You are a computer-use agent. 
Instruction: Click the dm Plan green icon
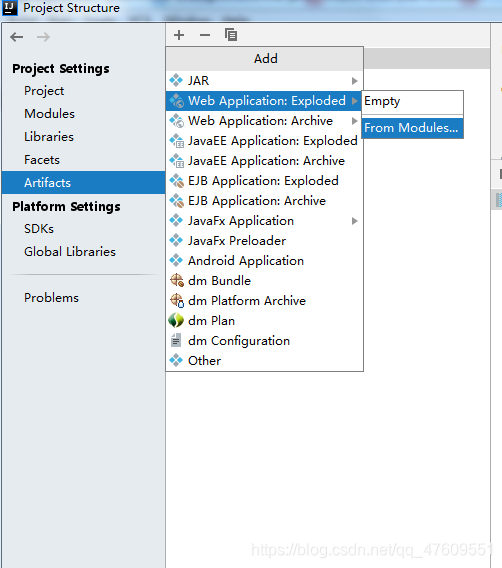pyautogui.click(x=176, y=320)
